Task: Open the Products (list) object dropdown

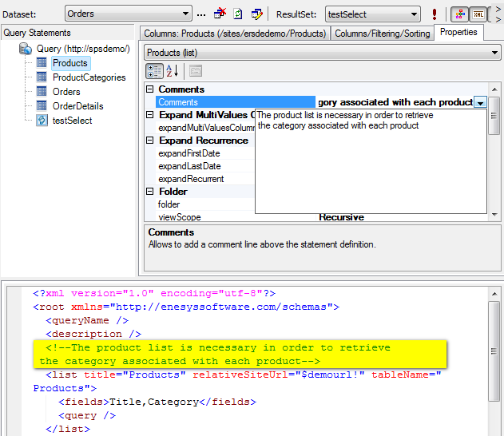Action: 495,53
